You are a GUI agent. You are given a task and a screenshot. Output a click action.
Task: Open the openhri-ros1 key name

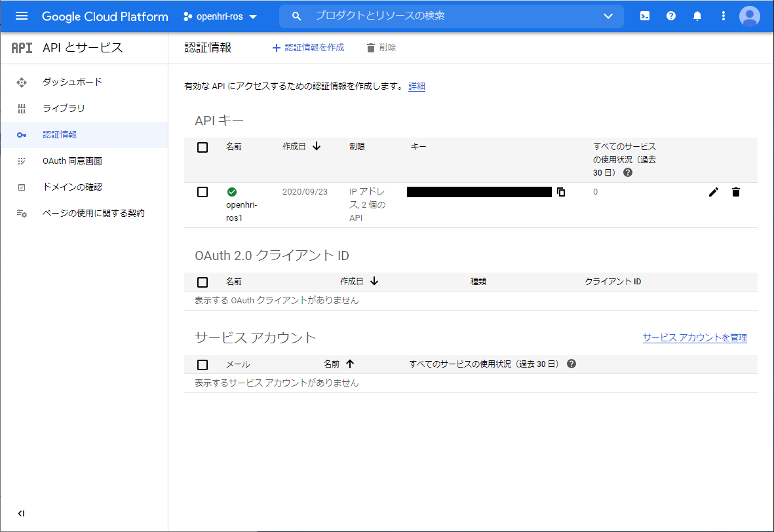tap(241, 211)
